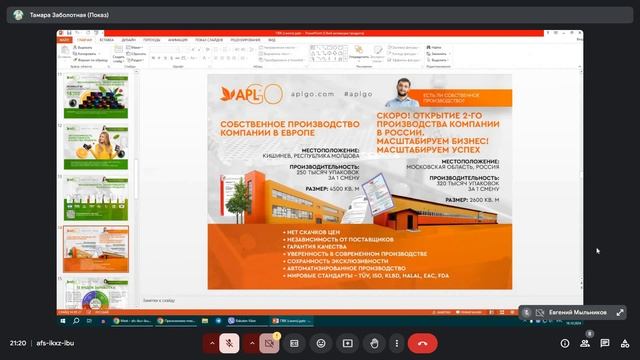
Task: Open video settings chevron beside the camera
Action: pyautogui.click(x=252, y=343)
